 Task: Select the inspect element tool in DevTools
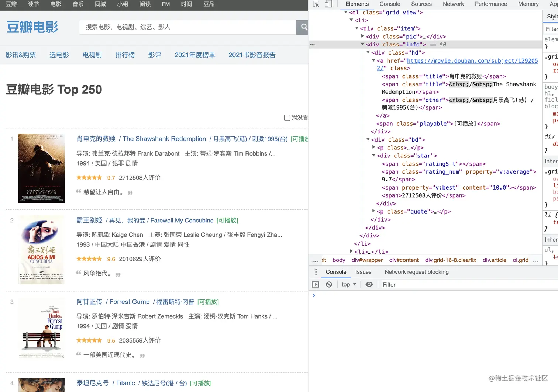click(316, 4)
